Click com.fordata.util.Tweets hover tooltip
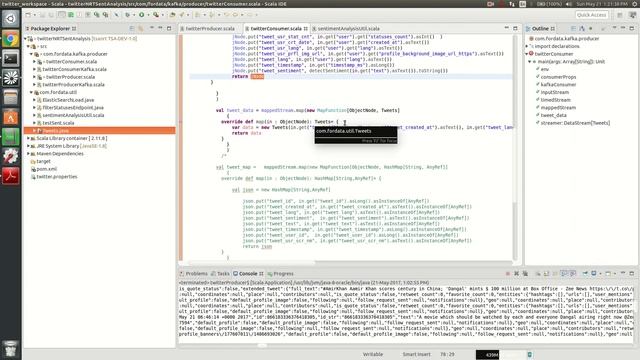This screenshot has width=640, height=360. click(x=356, y=135)
